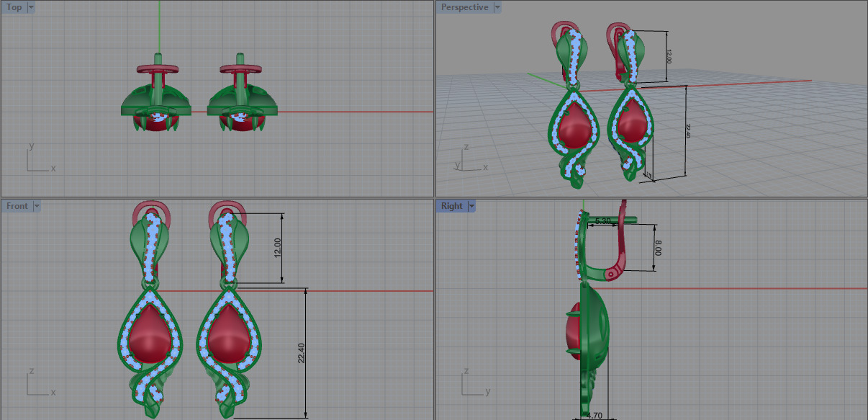868x420 pixels.
Task: Activate the Front viewport title label
Action: coord(17,206)
